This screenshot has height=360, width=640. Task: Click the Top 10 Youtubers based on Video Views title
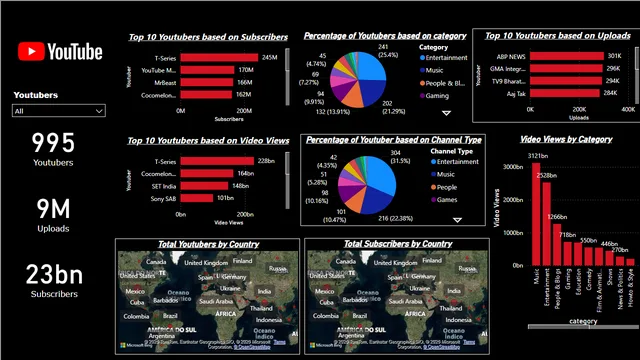point(208,141)
